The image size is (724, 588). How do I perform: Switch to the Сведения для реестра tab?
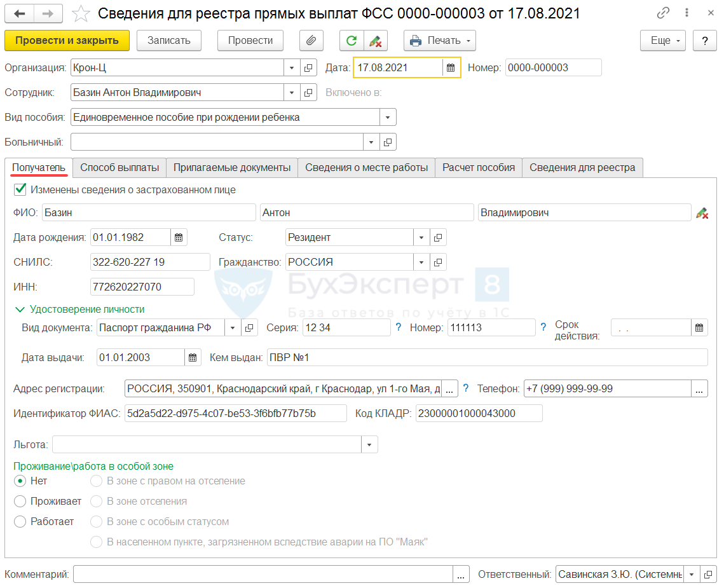582,168
